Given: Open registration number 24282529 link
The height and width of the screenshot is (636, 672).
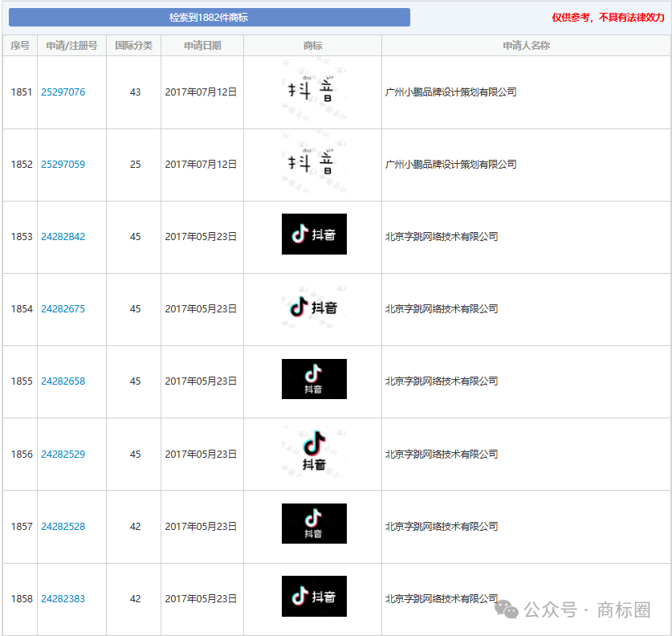Looking at the screenshot, I should pyautogui.click(x=63, y=455).
